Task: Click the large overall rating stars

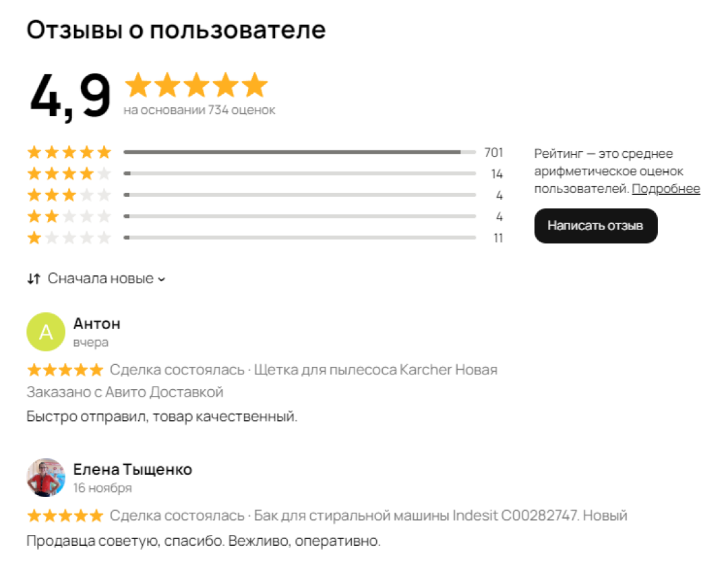Action: [x=196, y=86]
